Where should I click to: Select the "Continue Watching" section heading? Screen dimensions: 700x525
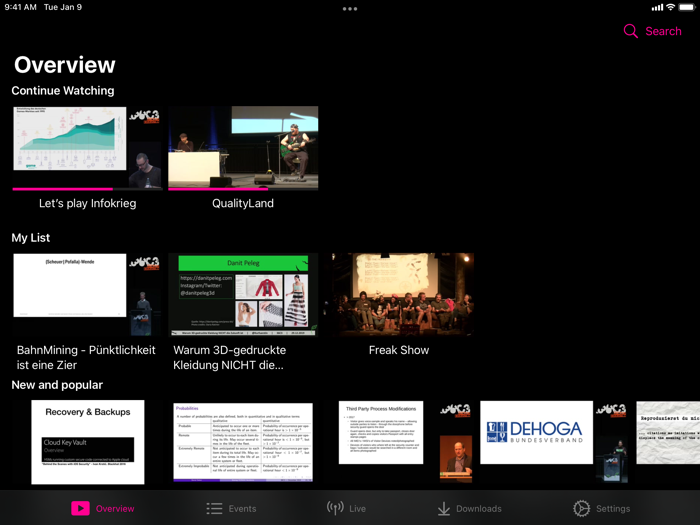tap(63, 91)
